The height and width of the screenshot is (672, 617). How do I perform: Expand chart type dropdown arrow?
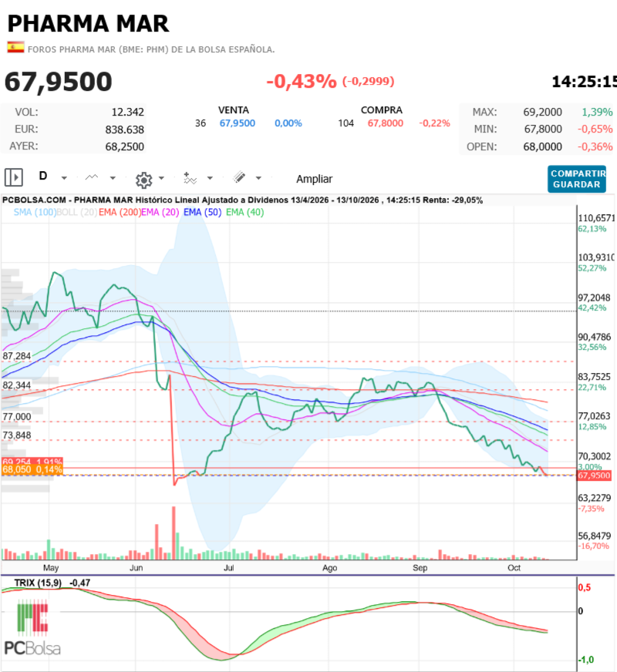click(113, 178)
